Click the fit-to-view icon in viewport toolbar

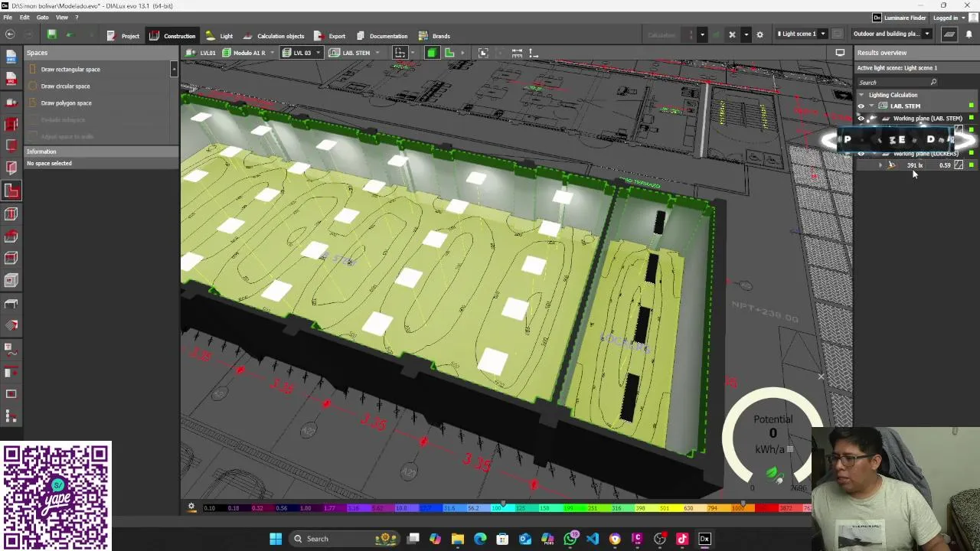click(x=483, y=53)
